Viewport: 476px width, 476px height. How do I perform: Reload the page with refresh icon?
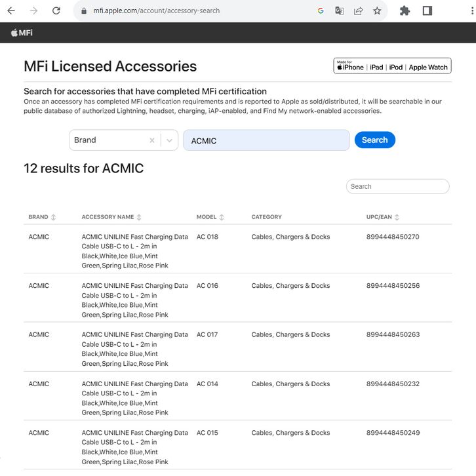click(x=56, y=11)
